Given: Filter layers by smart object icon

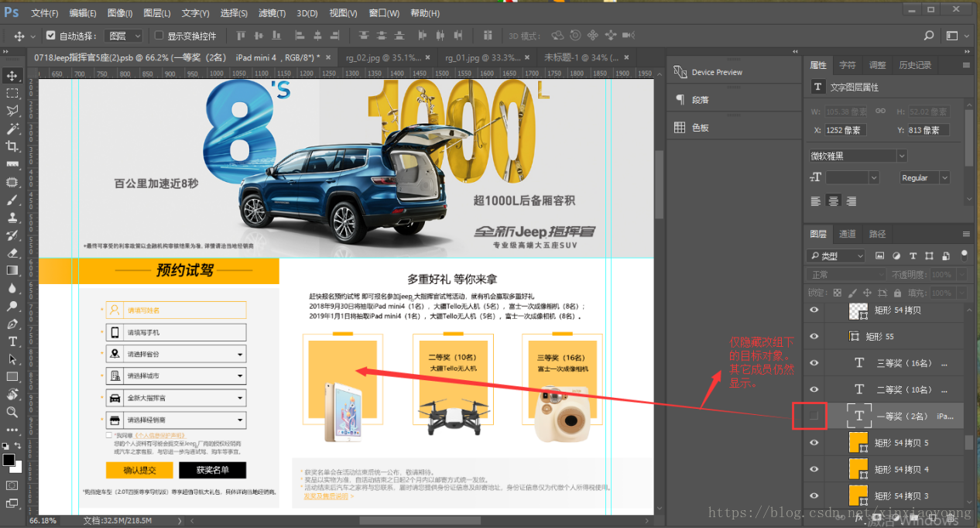Looking at the screenshot, I should point(947,255).
